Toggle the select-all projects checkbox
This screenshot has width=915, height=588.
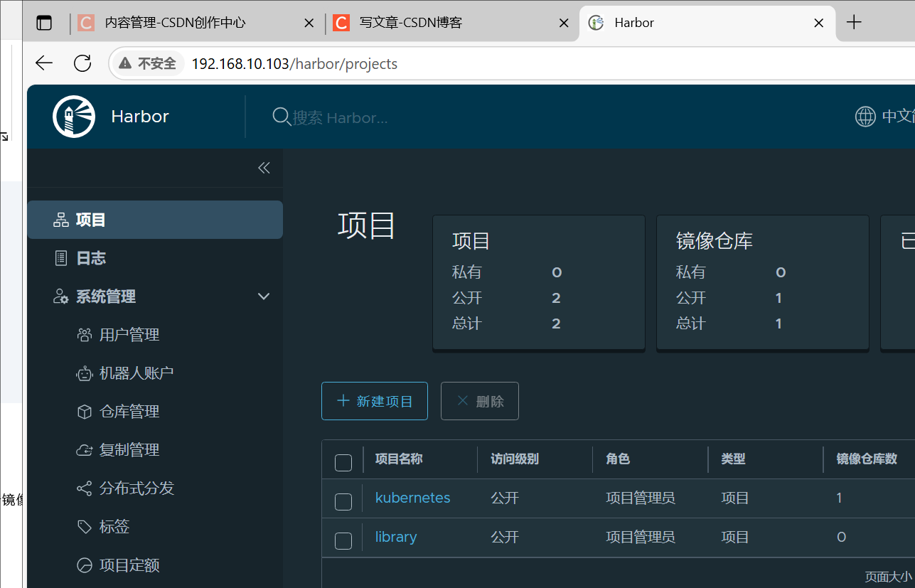tap(343, 463)
